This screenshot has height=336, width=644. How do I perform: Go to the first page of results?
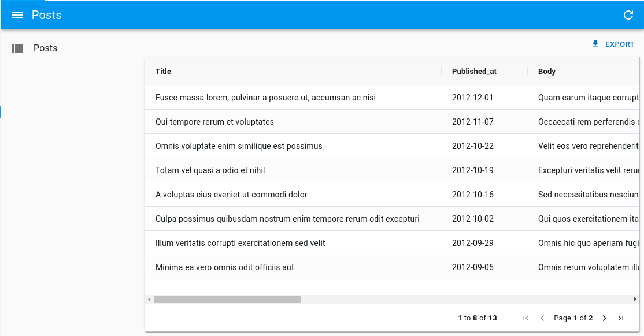pos(525,318)
